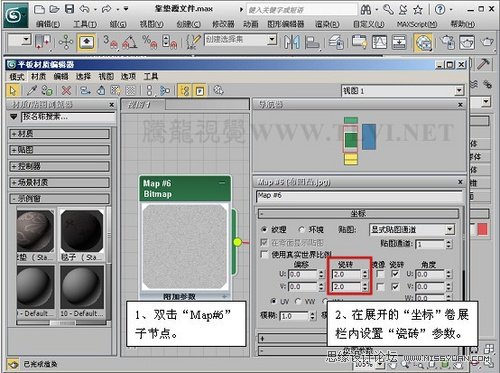The height and width of the screenshot is (373, 500).
Task: Toggle the 3D snaps toolbar icon
Action: (x=110, y=42)
